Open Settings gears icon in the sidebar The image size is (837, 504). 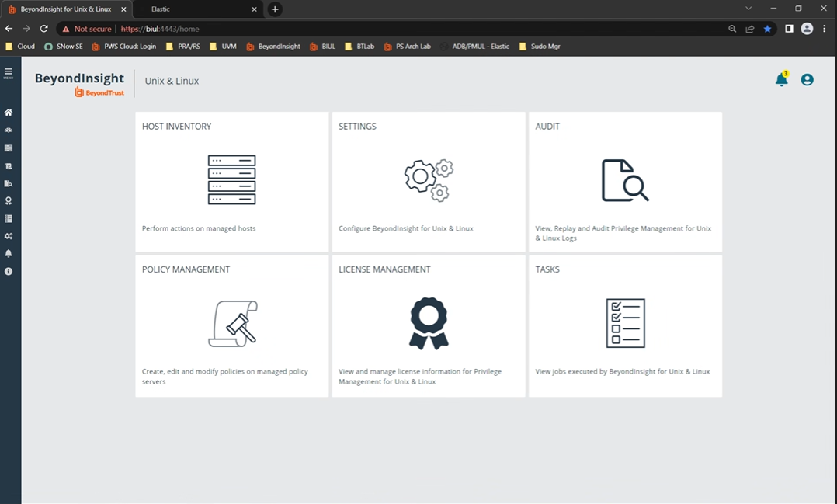[x=9, y=236]
